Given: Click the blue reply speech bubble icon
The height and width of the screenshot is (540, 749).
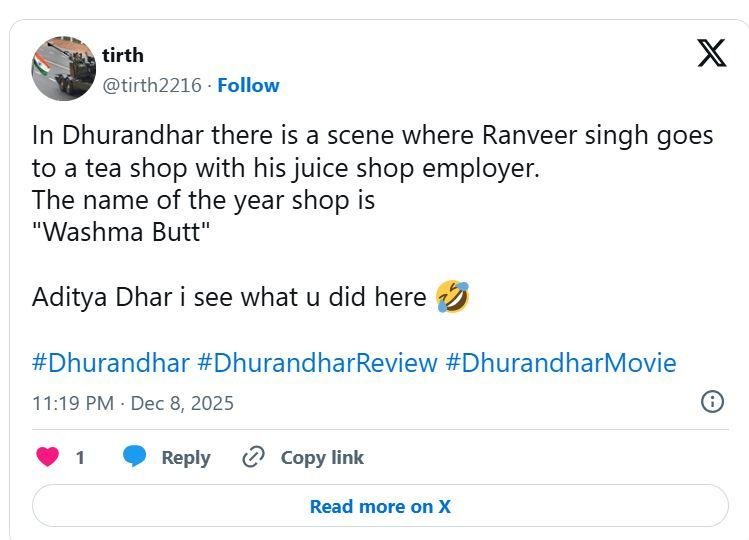Looking at the screenshot, I should 134,456.
